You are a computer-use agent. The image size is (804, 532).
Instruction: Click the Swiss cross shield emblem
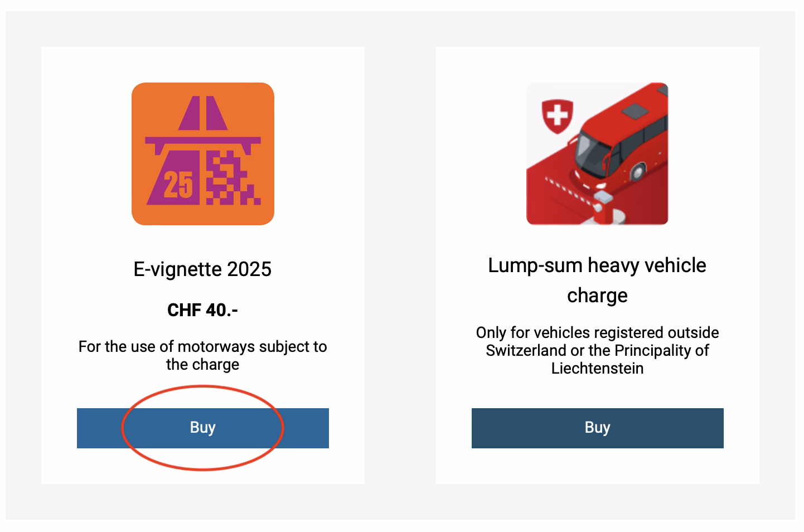[x=557, y=116]
